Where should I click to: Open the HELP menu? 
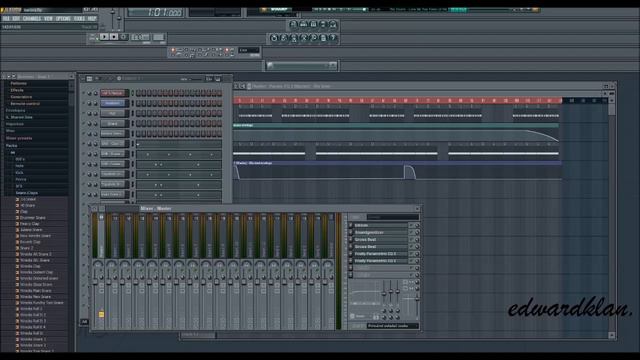[x=92, y=18]
